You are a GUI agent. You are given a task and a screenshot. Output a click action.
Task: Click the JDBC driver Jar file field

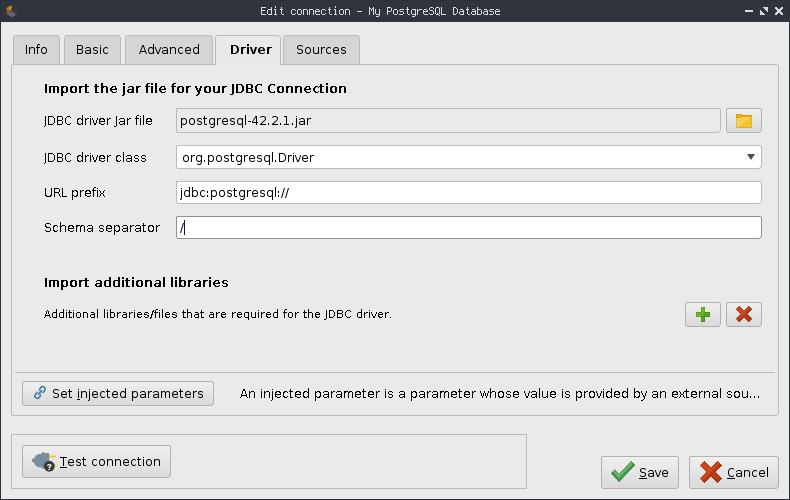pyautogui.click(x=448, y=121)
